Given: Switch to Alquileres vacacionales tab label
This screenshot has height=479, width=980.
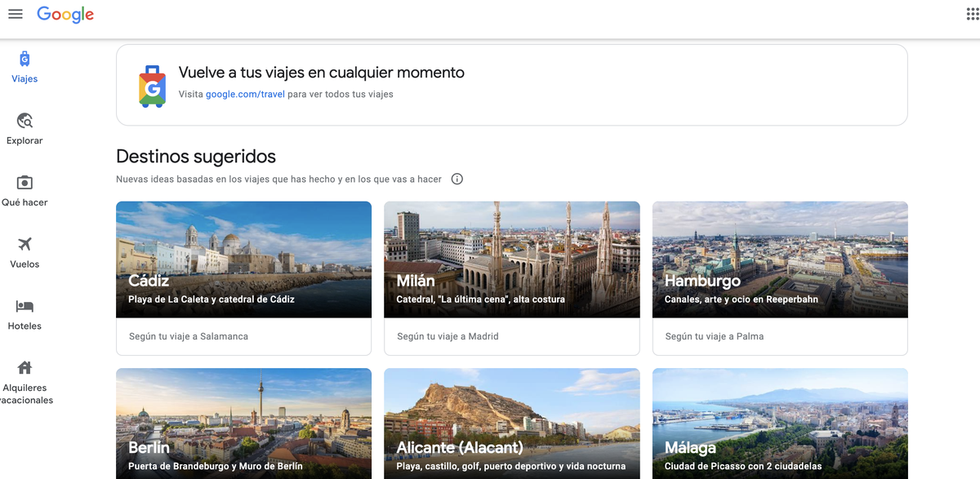Looking at the screenshot, I should (x=25, y=394).
